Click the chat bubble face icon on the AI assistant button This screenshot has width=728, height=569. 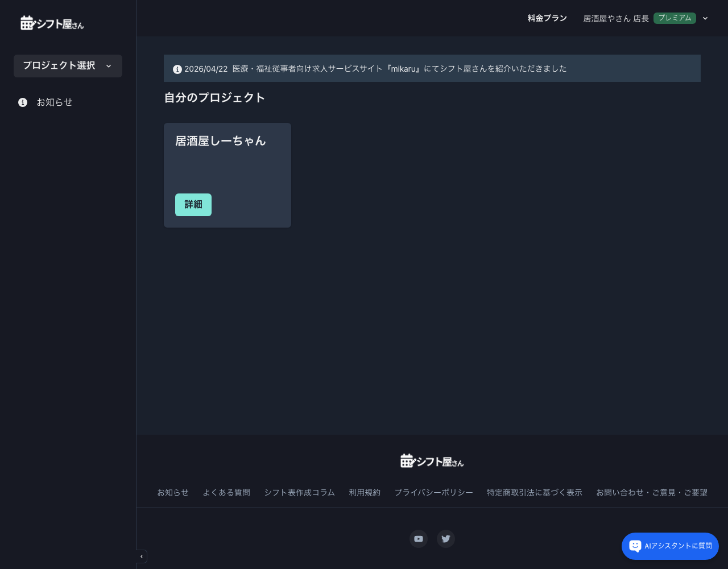coord(635,546)
